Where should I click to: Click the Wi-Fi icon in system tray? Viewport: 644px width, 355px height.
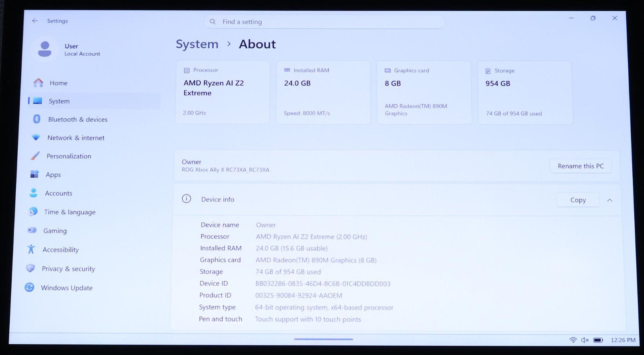pos(573,340)
